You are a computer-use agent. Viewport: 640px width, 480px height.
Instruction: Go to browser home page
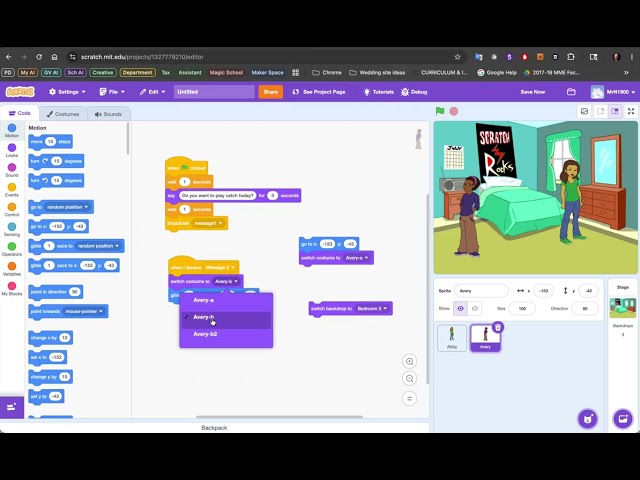tap(54, 57)
